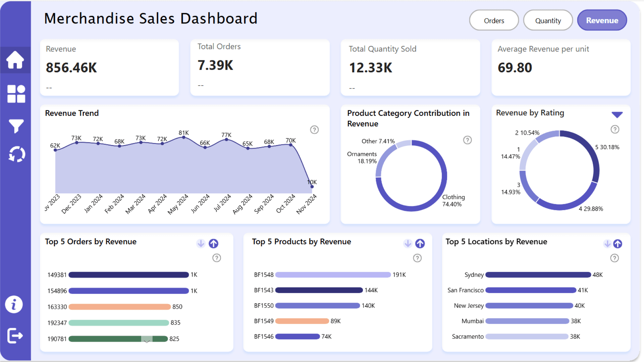Click the reset refresh arrows icon

[16, 154]
